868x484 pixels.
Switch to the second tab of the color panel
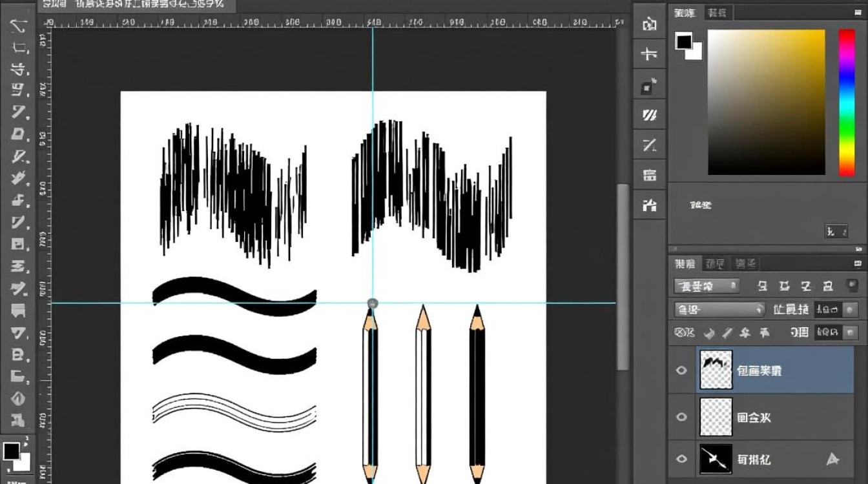pos(717,12)
